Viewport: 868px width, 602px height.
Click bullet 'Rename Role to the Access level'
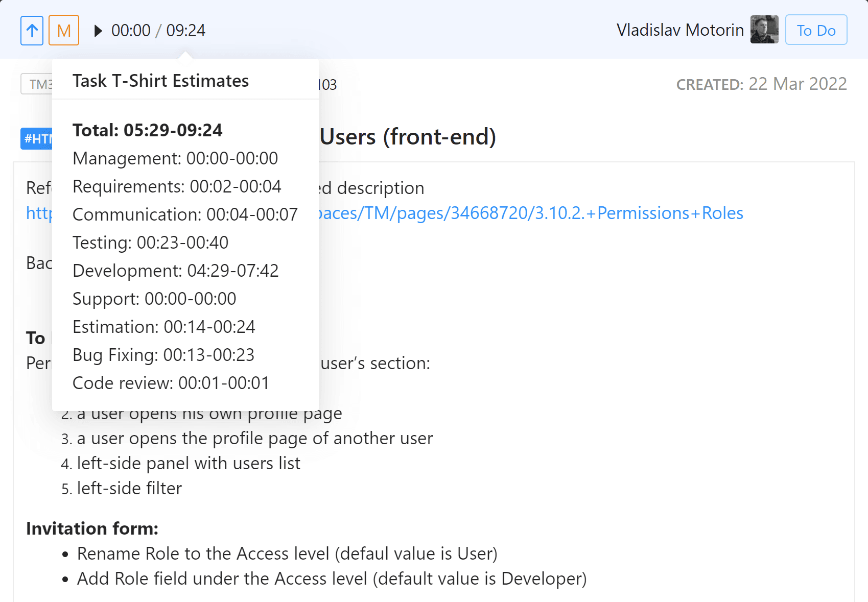point(287,553)
